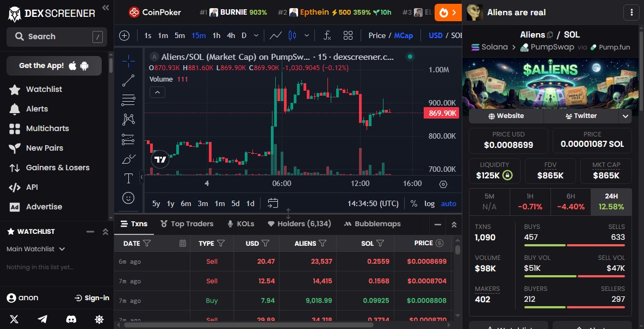
Task: Select the text annotation tool
Action: [128, 178]
